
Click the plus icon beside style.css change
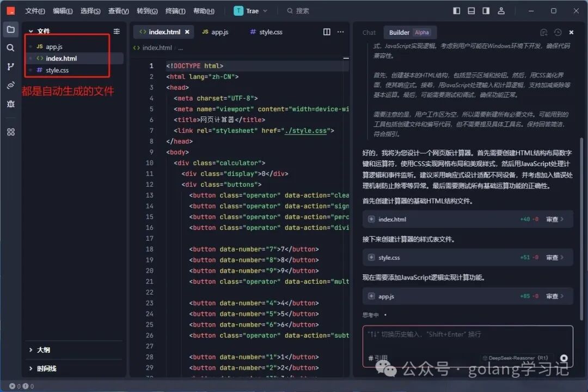pos(371,258)
